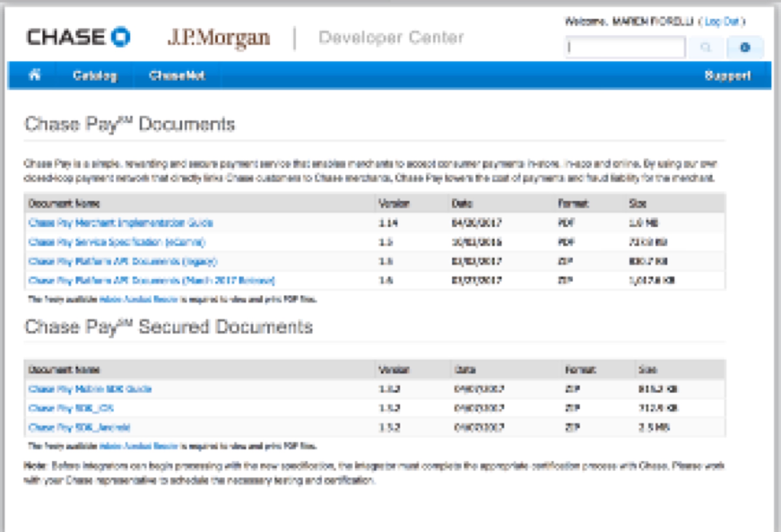The image size is (781, 532).
Task: Open the Catalog menu item
Action: pos(95,75)
